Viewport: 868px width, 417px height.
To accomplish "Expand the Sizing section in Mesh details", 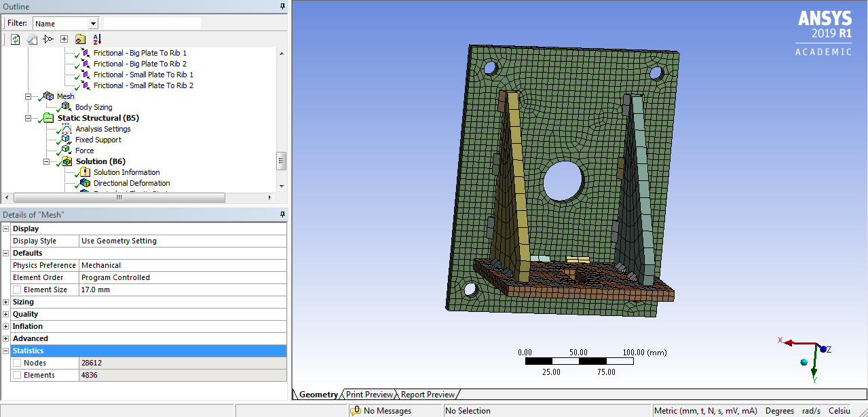I will point(5,301).
